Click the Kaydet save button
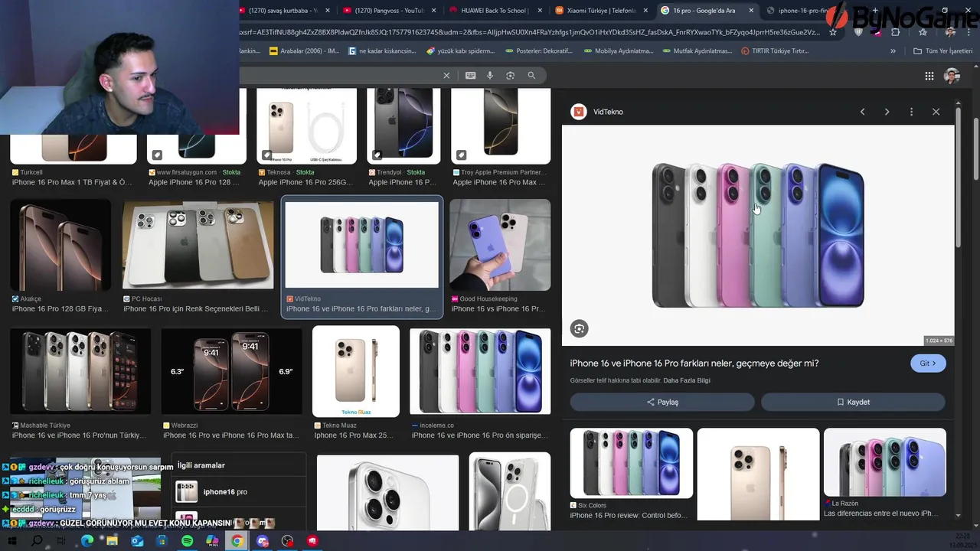The height and width of the screenshot is (551, 980). pyautogui.click(x=853, y=403)
